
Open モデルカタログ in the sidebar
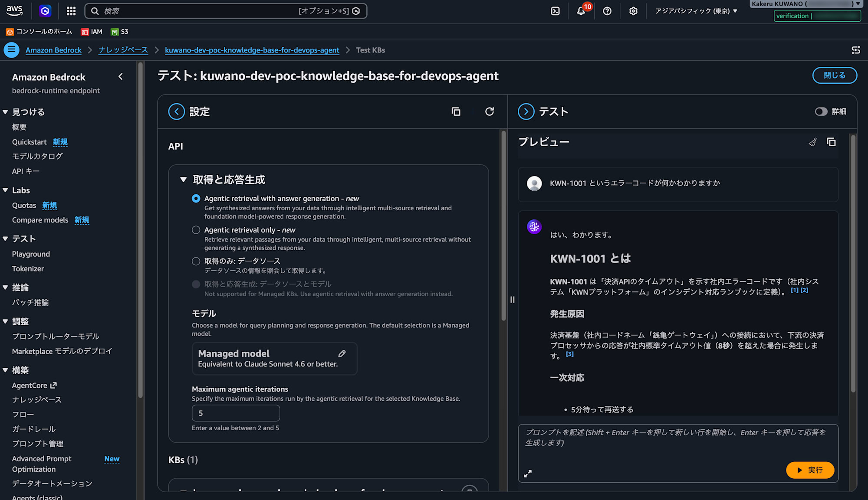[37, 156]
